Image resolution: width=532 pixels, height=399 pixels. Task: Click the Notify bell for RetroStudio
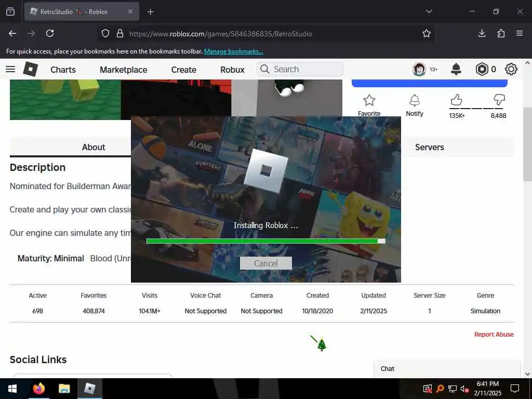[414, 100]
